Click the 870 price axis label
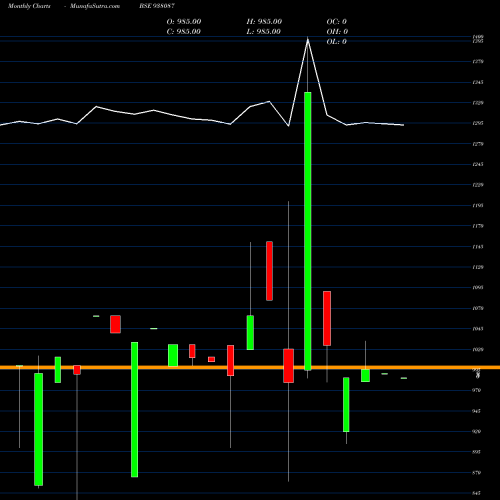The image size is (500, 500). (477, 473)
